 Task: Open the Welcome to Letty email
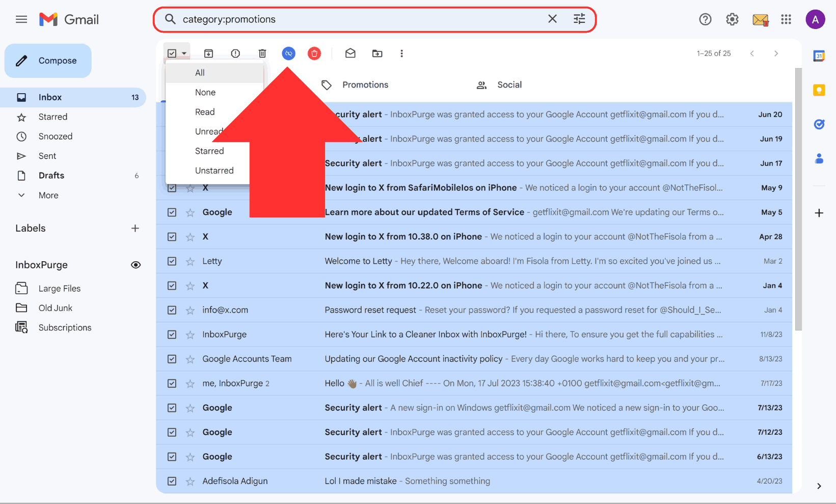474,261
